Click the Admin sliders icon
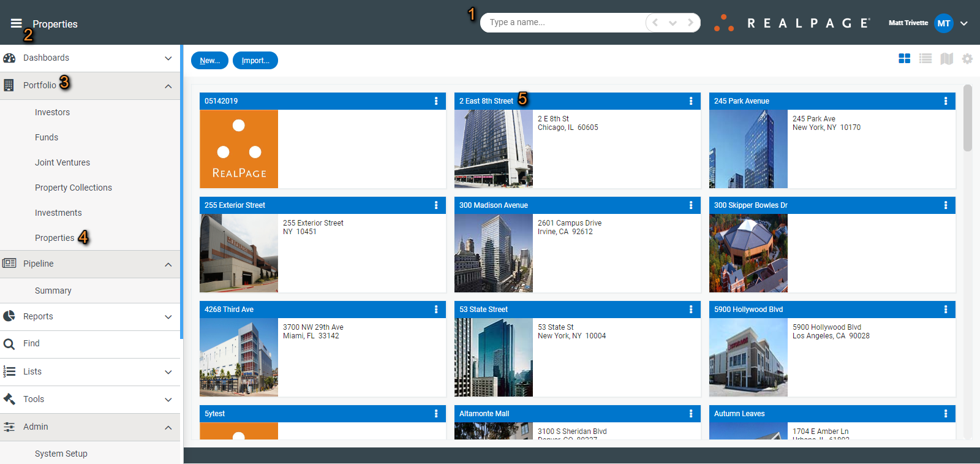This screenshot has width=980, height=464. [9, 427]
